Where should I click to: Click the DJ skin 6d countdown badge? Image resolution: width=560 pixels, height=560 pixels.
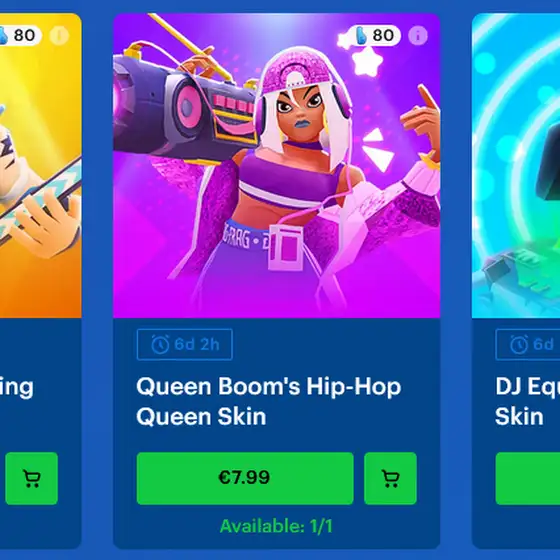[x=528, y=345]
